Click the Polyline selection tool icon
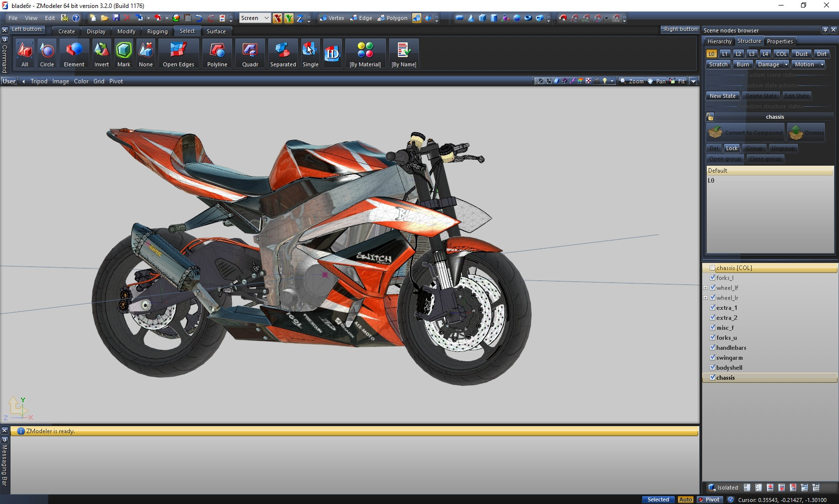The width and height of the screenshot is (839, 504). [217, 53]
